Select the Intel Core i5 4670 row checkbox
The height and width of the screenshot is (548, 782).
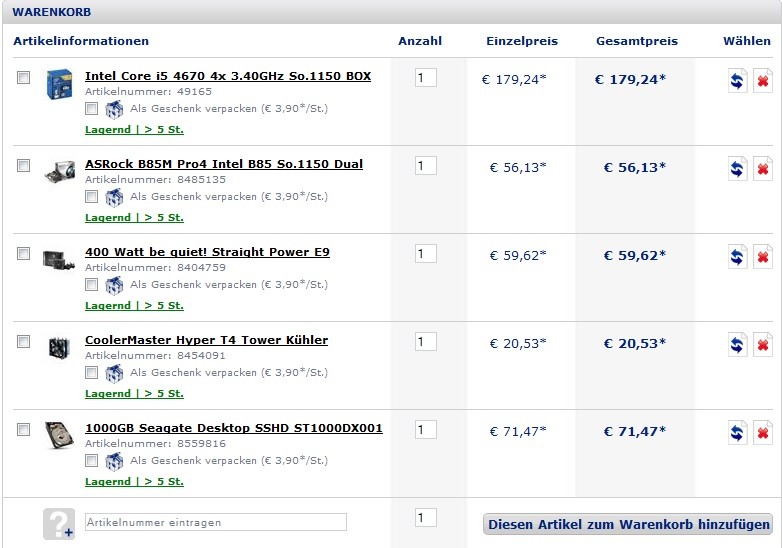(23, 77)
